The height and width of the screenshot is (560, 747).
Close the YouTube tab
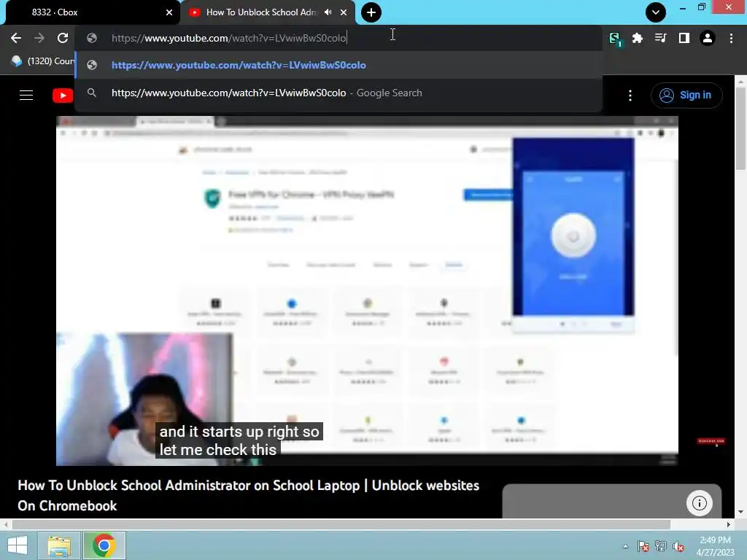pyautogui.click(x=344, y=12)
